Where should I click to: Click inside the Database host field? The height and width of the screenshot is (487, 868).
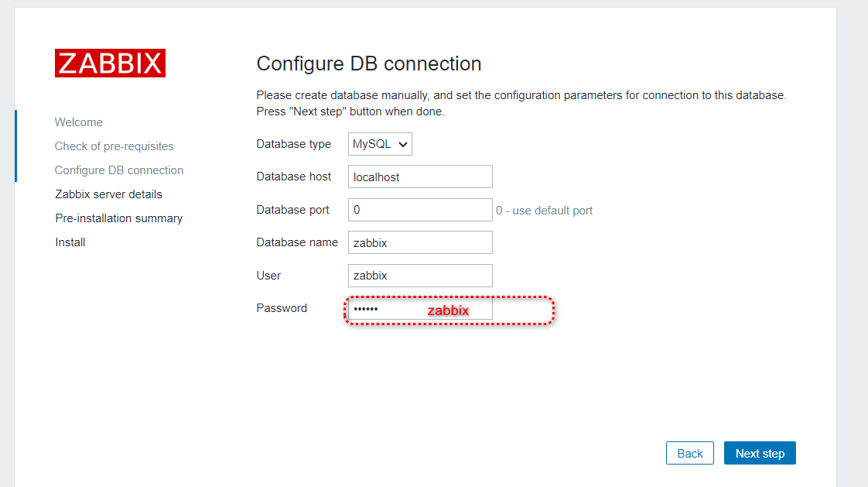[420, 177]
